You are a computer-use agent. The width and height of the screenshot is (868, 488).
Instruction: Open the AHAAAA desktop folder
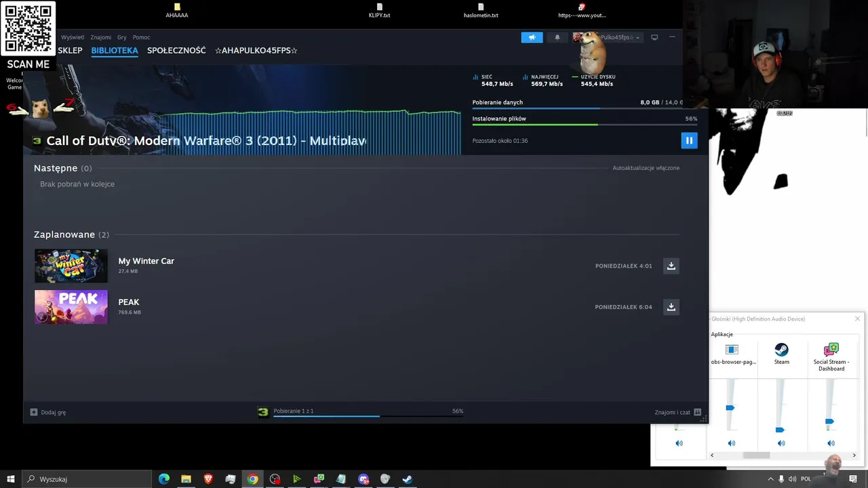tap(177, 10)
